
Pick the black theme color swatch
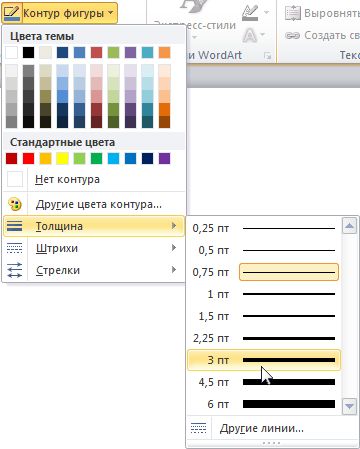[x=28, y=53]
